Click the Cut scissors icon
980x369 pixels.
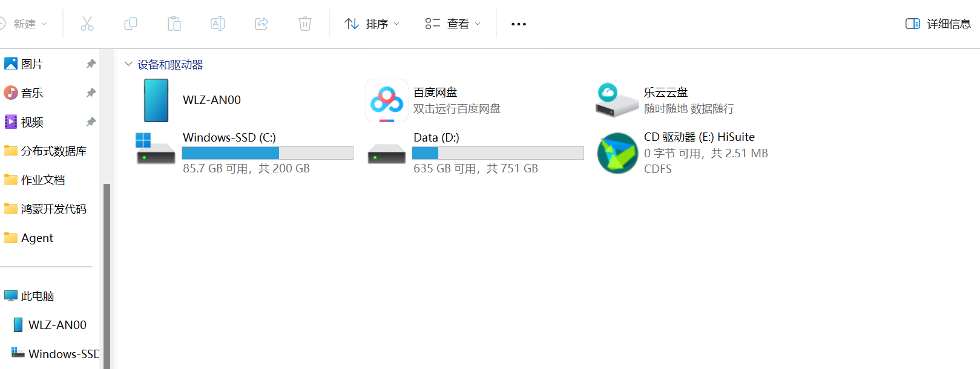tap(87, 24)
